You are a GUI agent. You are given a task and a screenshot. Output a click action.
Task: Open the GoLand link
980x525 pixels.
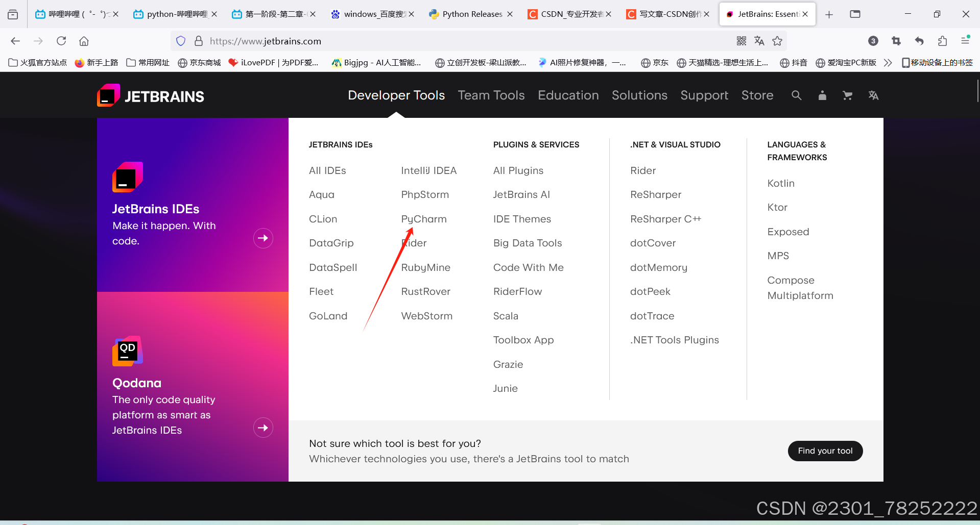coord(328,316)
